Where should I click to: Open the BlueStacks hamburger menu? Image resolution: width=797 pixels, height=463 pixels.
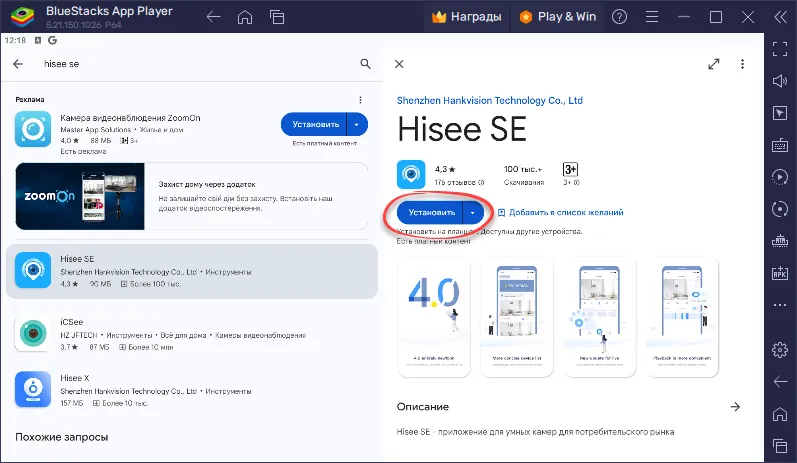(652, 17)
